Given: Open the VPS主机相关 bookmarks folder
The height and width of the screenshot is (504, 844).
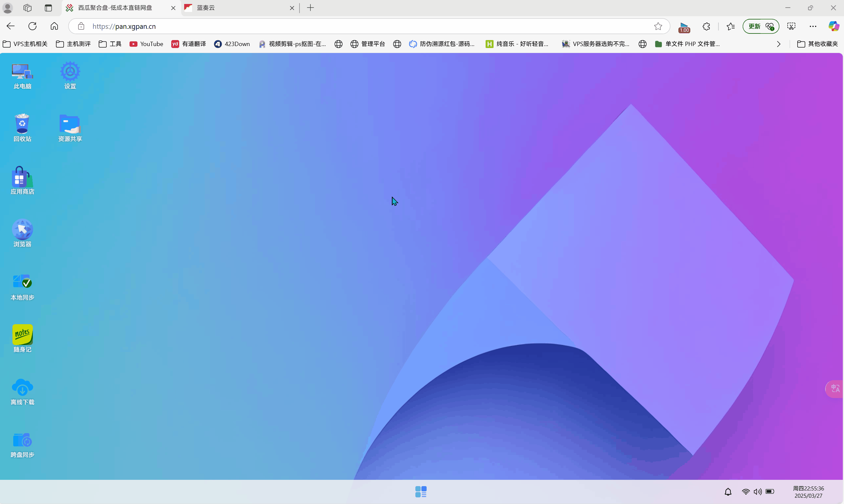Looking at the screenshot, I should pyautogui.click(x=25, y=44).
